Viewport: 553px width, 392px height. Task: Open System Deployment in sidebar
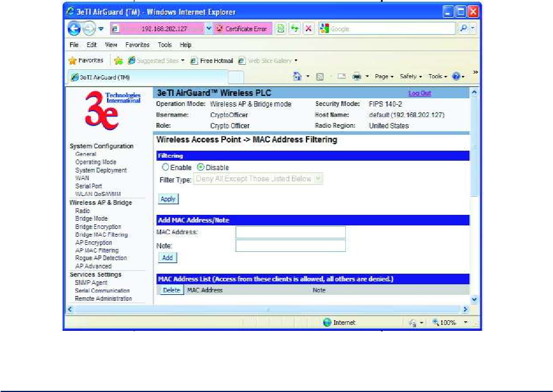[x=101, y=170]
